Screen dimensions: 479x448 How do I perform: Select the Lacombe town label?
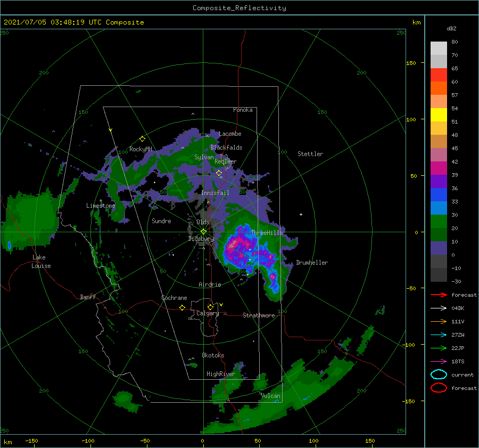pyautogui.click(x=230, y=134)
